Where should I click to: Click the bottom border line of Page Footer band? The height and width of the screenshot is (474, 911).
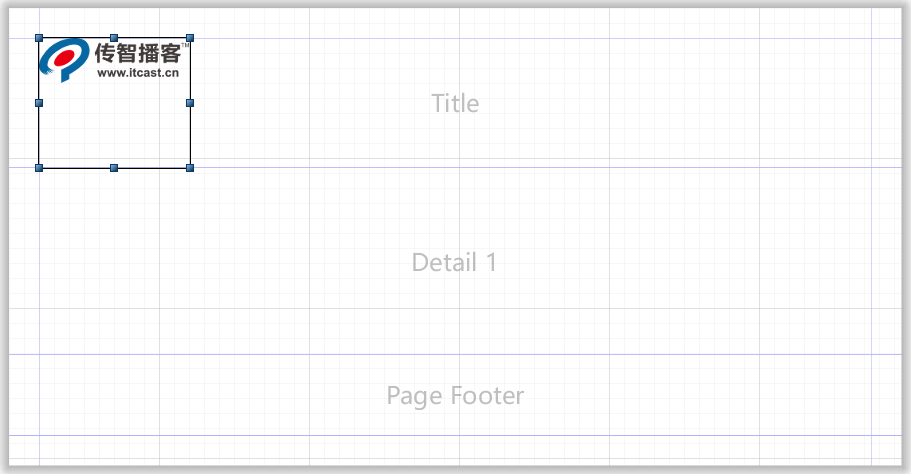click(x=455, y=436)
